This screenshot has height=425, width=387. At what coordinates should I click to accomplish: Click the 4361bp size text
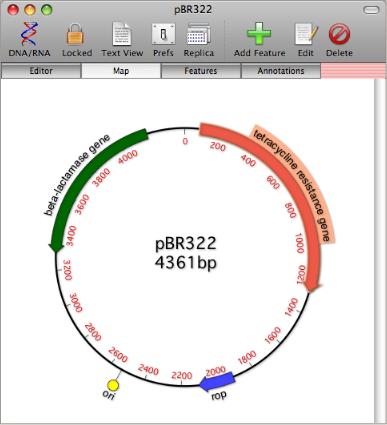[186, 263]
